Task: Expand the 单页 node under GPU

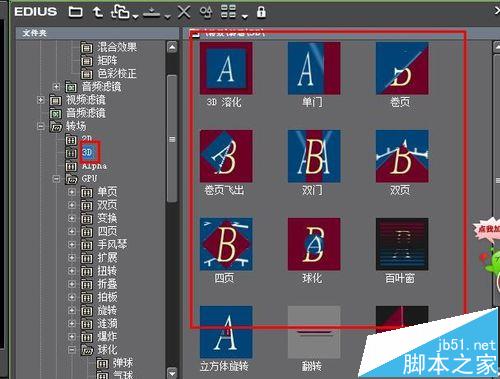Action: click(x=72, y=192)
